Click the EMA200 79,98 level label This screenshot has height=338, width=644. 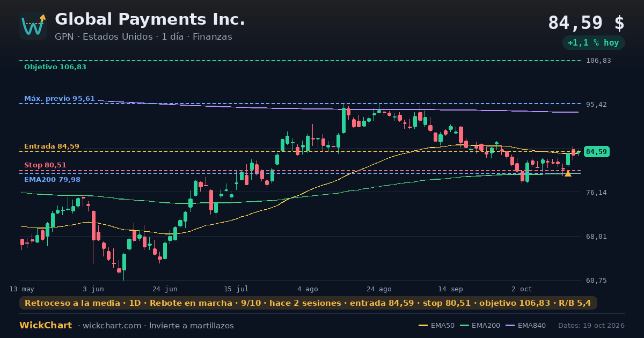click(52, 180)
